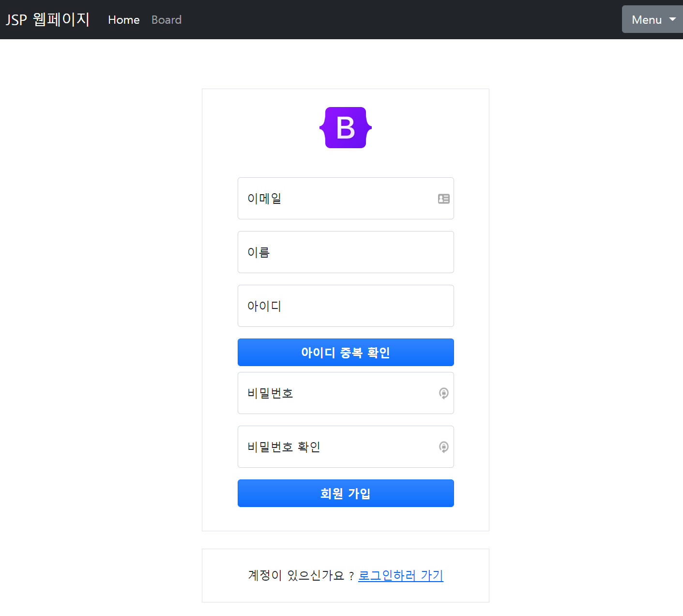
Task: Focus the 이메일 input field
Action: (346, 199)
